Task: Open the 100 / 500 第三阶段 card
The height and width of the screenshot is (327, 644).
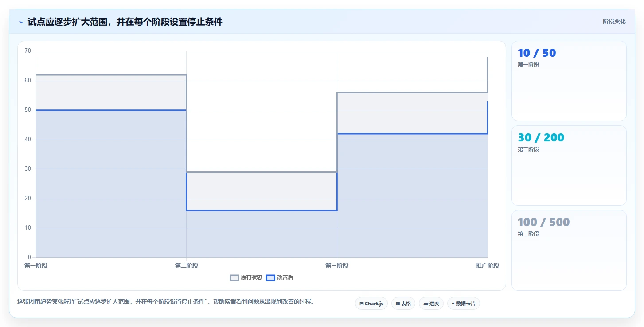Action: pyautogui.click(x=569, y=250)
